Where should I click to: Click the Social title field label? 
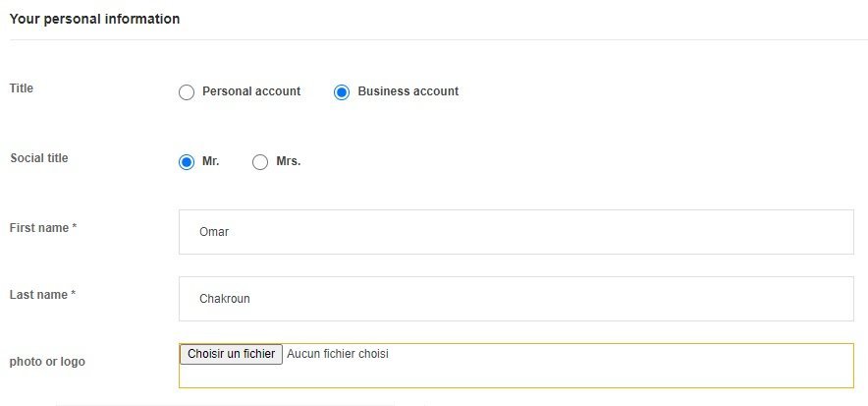[39, 158]
